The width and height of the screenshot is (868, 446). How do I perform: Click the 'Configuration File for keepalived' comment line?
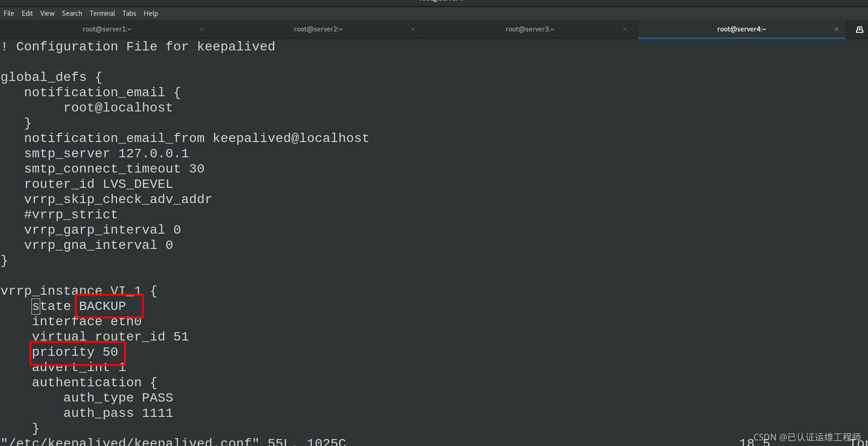coord(138,47)
